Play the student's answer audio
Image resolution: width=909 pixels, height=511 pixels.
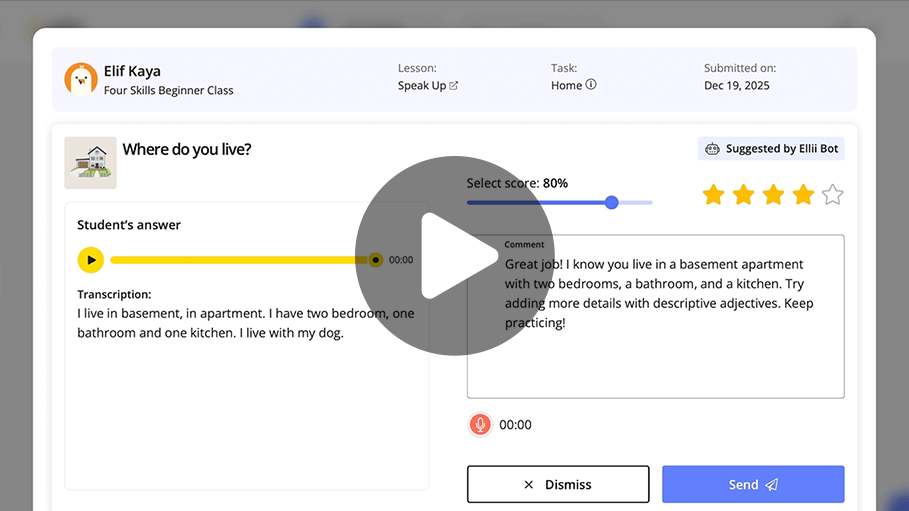point(91,260)
